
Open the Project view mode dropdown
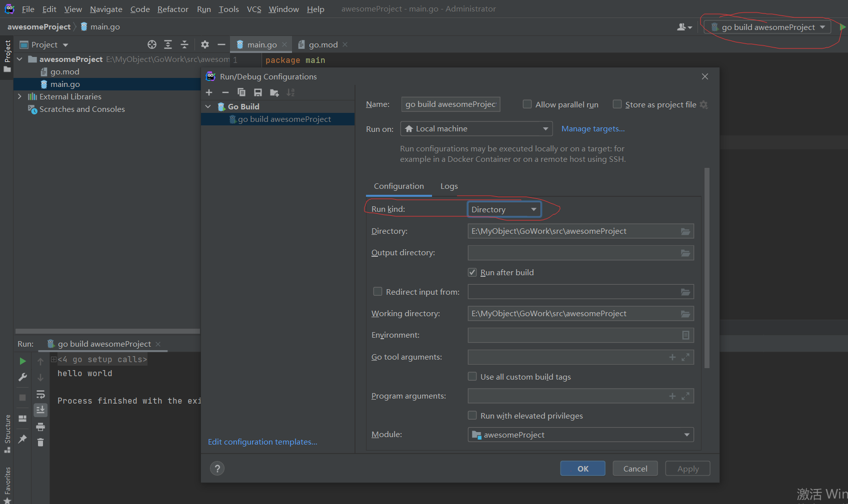pos(65,45)
